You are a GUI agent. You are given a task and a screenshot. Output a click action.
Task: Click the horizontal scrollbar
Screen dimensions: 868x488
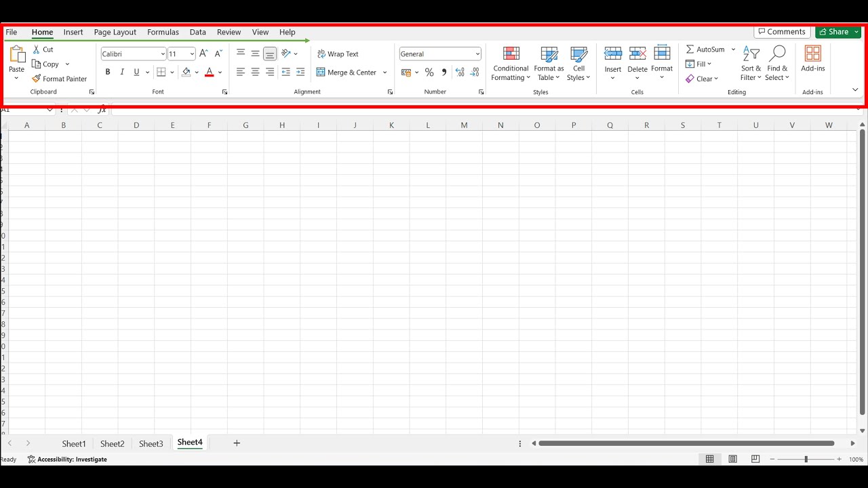coord(686,443)
